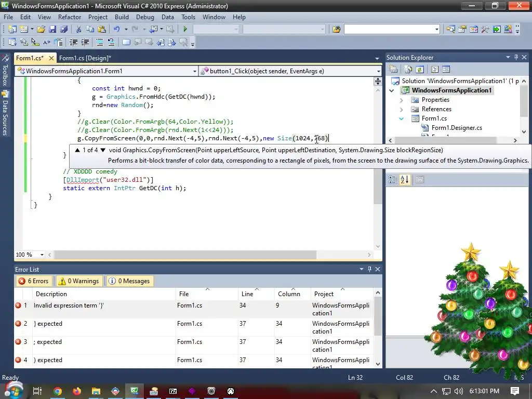532x399 pixels.
Task: Toggle auto-hide pin on Solution Explorer
Action: coord(516,57)
